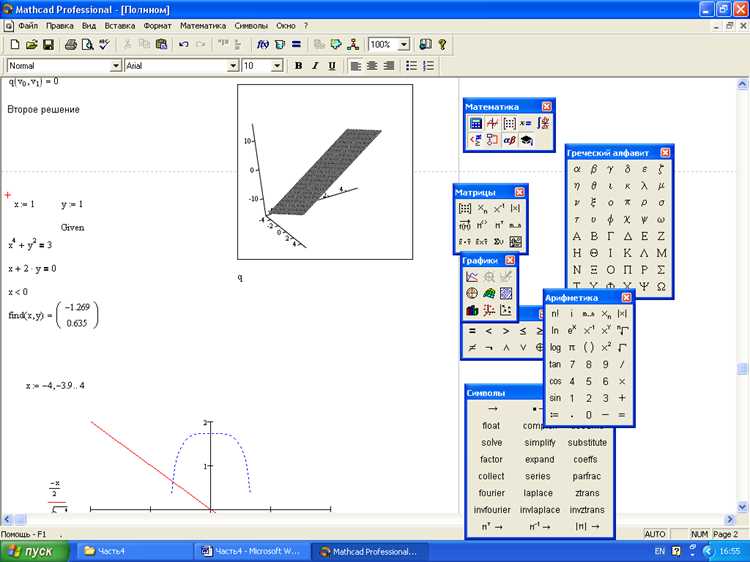Open the calculator palette in Математика panel

tap(475, 123)
